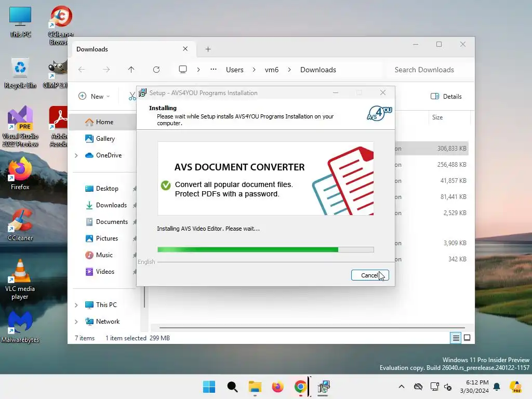
Task: Open the clock showing 6:12 PM
Action: pos(474,387)
